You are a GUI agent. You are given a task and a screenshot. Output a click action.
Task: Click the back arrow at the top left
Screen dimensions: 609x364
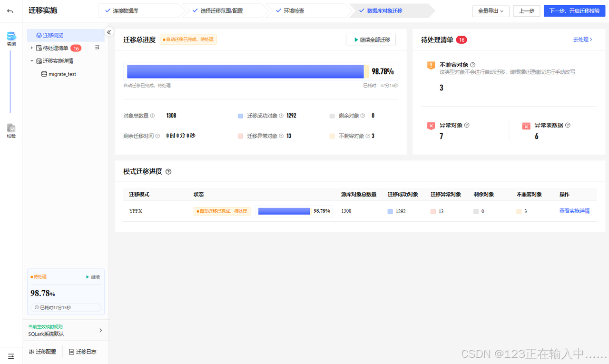point(10,11)
